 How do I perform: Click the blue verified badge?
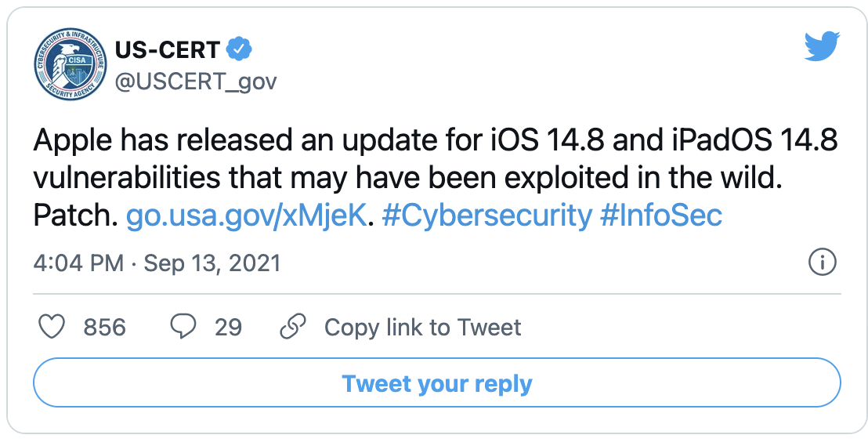(x=239, y=50)
